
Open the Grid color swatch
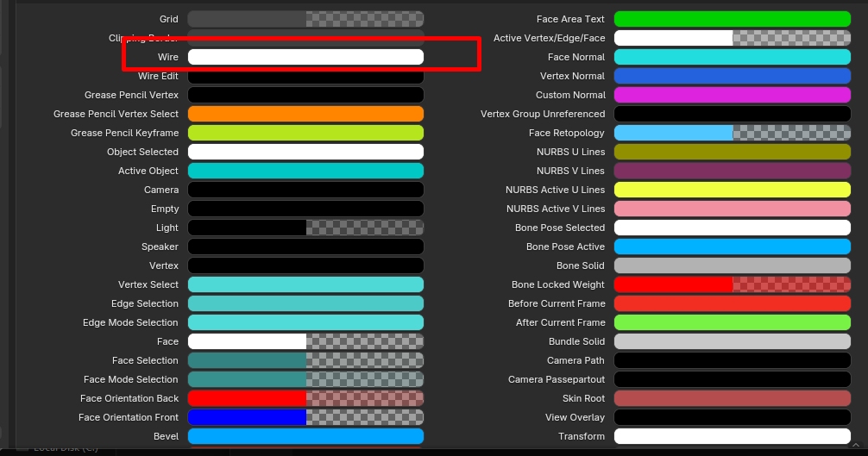tap(305, 19)
